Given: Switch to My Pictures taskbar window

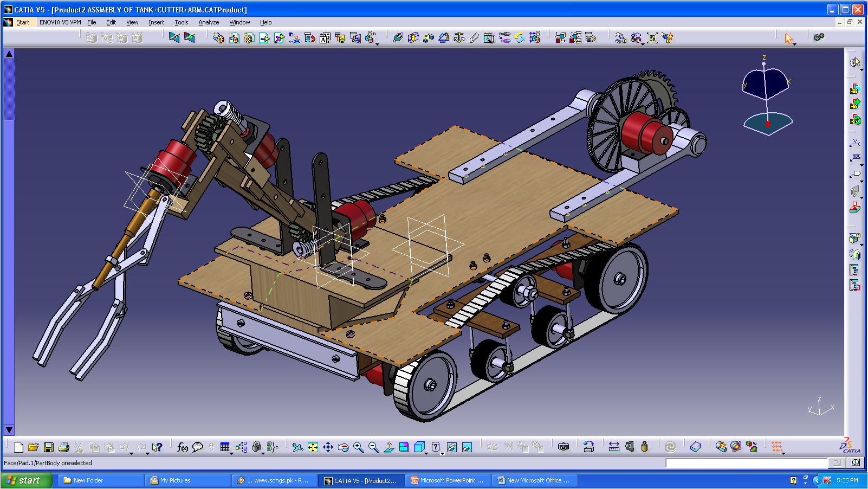Looking at the screenshot, I should click(x=188, y=480).
